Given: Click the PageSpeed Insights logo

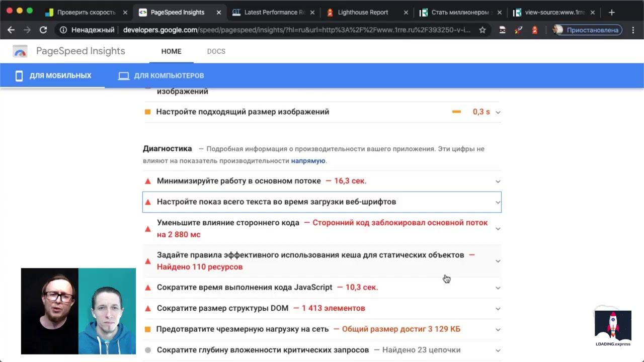Looking at the screenshot, I should click(20, 51).
